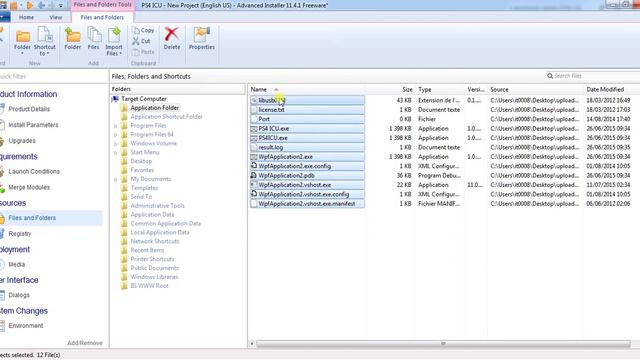Viewport: 640px width, 360px height.
Task: Open the Import Files tool
Action: click(x=114, y=41)
